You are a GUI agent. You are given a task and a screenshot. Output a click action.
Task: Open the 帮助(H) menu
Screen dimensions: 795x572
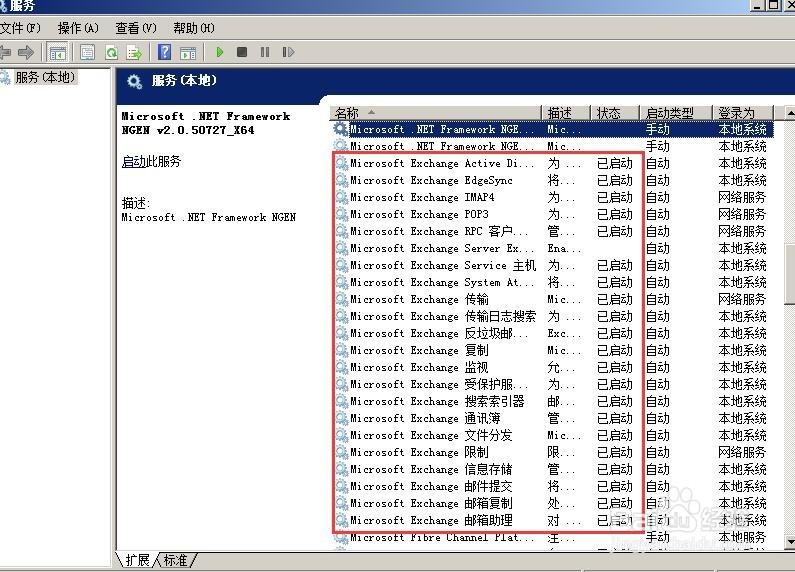(194, 28)
